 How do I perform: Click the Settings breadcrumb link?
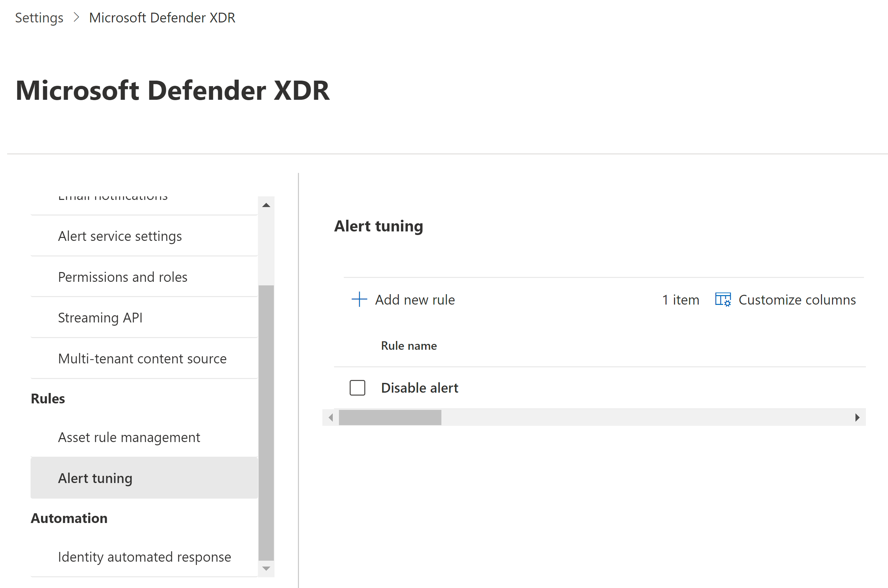(39, 18)
